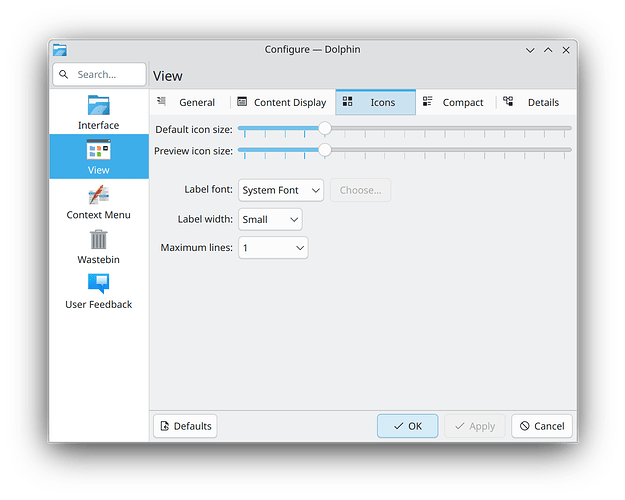Viewport: 625px width, 500px height.
Task: Open the Label width dropdown
Action: [269, 219]
